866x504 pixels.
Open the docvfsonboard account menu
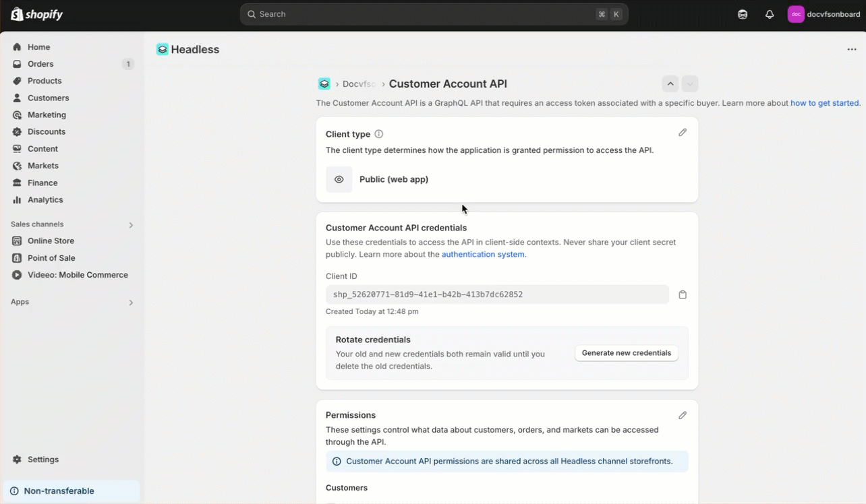824,14
